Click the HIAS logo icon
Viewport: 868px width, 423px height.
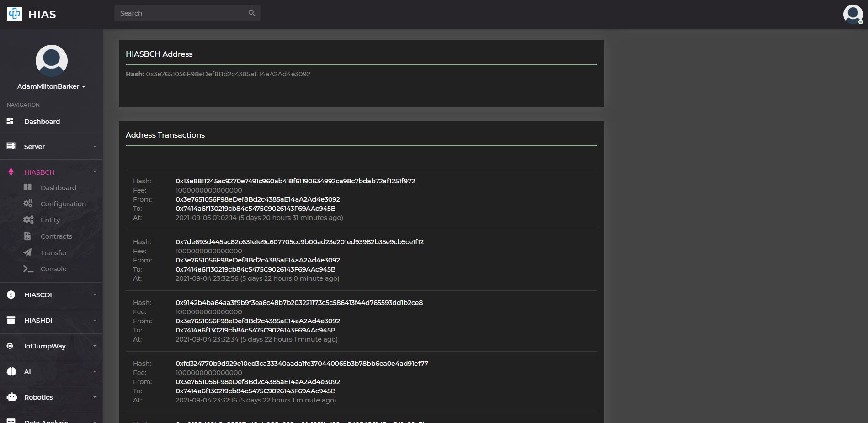pos(14,14)
